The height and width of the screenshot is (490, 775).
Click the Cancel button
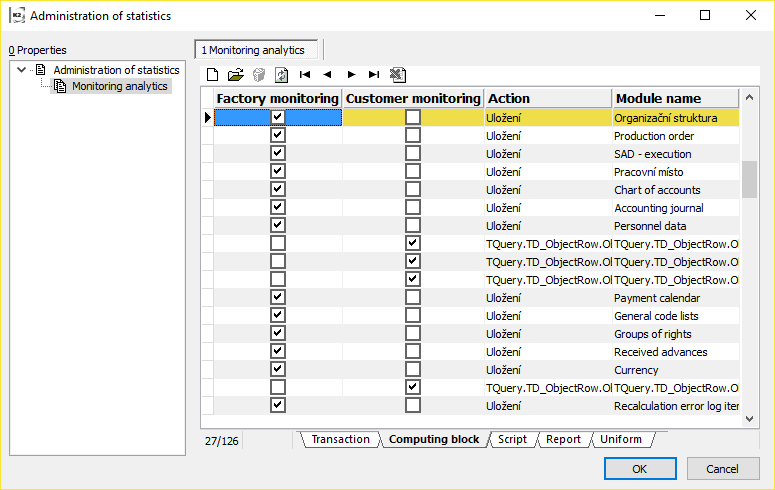[722, 469]
